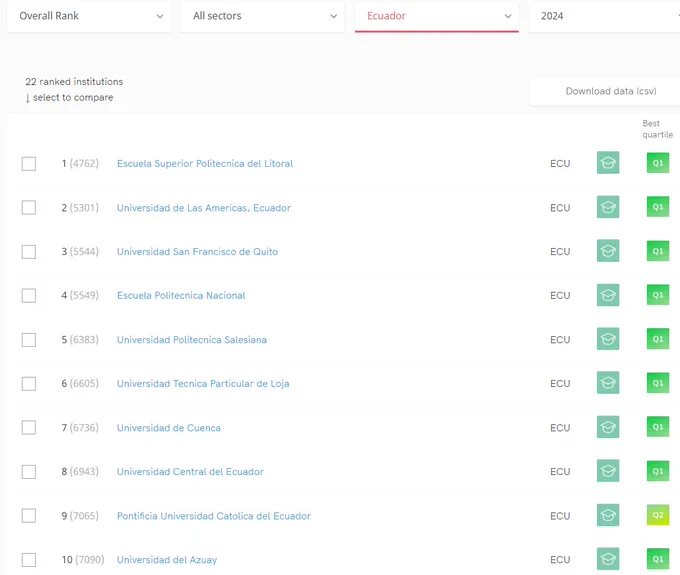Select Universidad Politecnica Salesiana checkbox
This screenshot has height=575, width=680.
(29, 340)
